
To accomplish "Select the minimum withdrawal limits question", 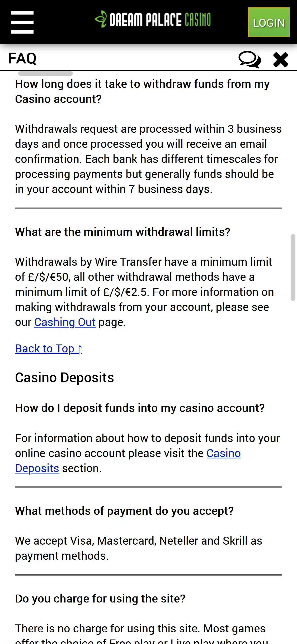I will point(122,232).
